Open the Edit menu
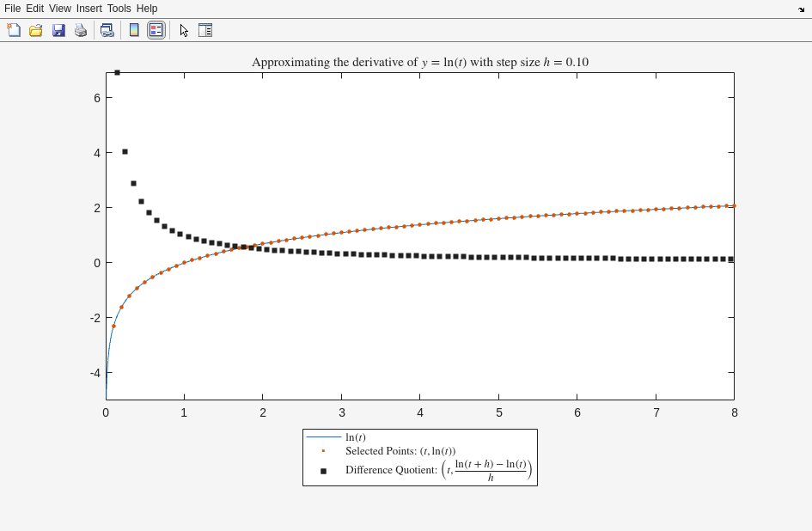The width and height of the screenshot is (812, 531). coord(34,9)
